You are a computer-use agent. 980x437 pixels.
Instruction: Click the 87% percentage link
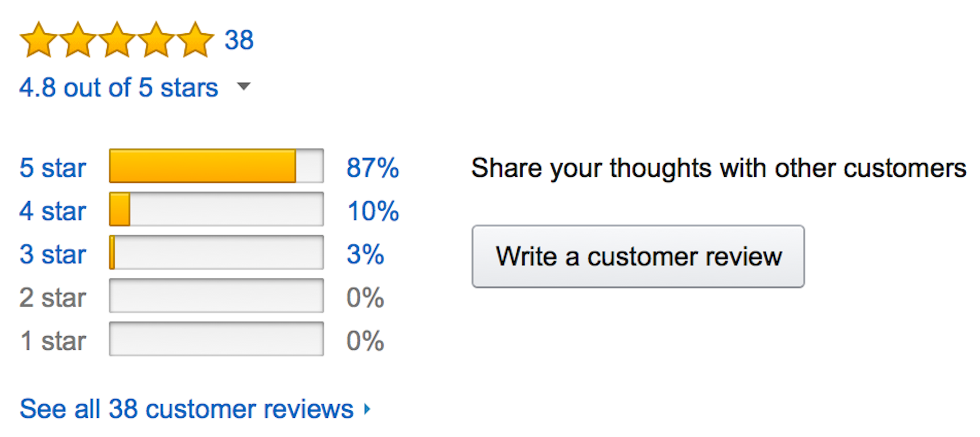(372, 168)
